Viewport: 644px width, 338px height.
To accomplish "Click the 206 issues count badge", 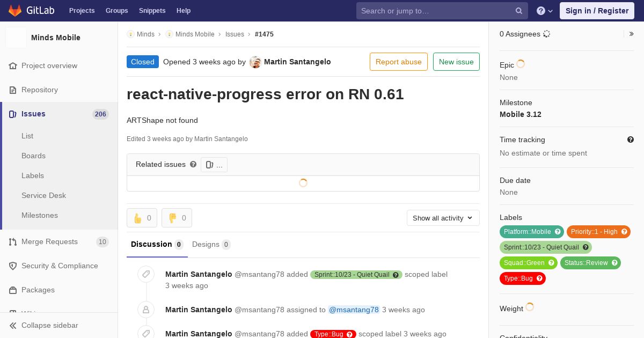I will pos(100,114).
